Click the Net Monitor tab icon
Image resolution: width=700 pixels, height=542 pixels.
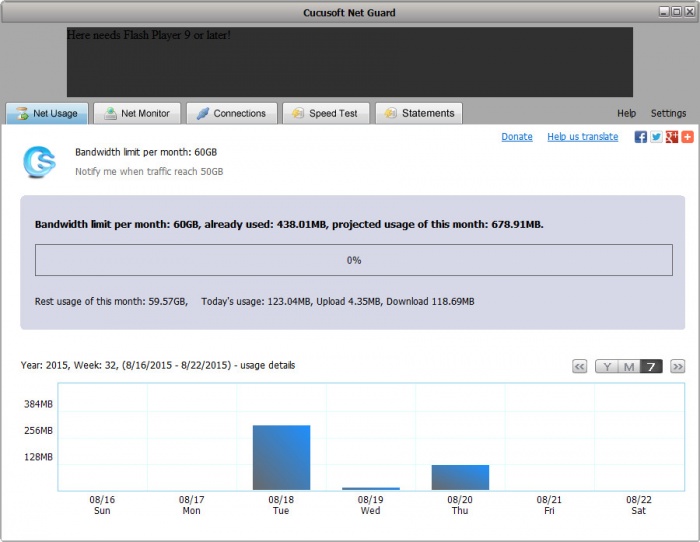110,113
